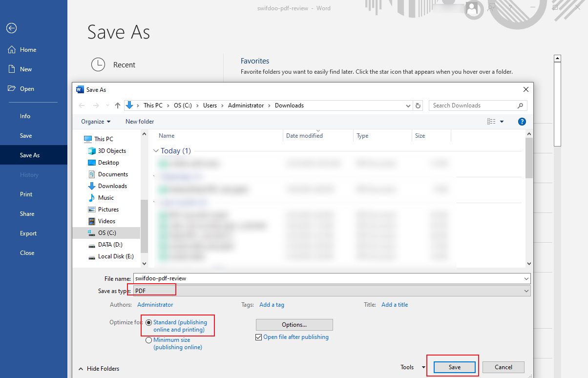Click the back arrow at backstage top-left

click(x=11, y=28)
